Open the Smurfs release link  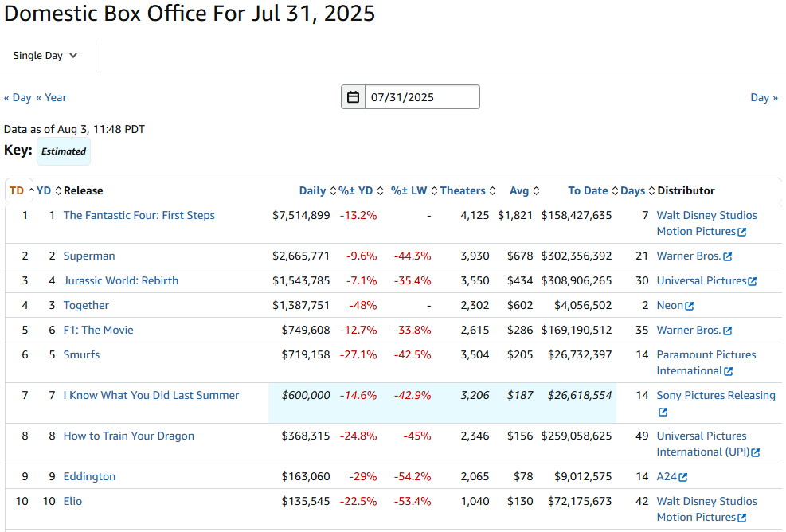point(81,354)
